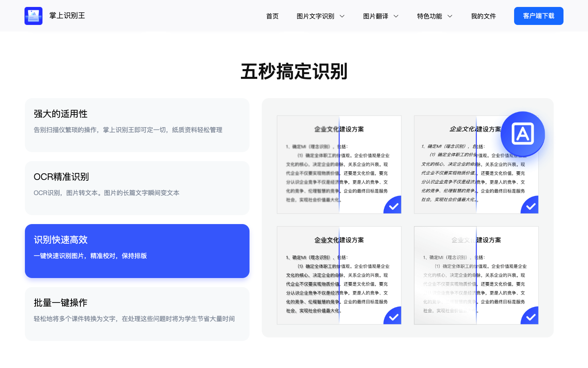The image size is (588, 368).
Task: Open 我的文件 in the navigation bar
Action: coord(483,16)
